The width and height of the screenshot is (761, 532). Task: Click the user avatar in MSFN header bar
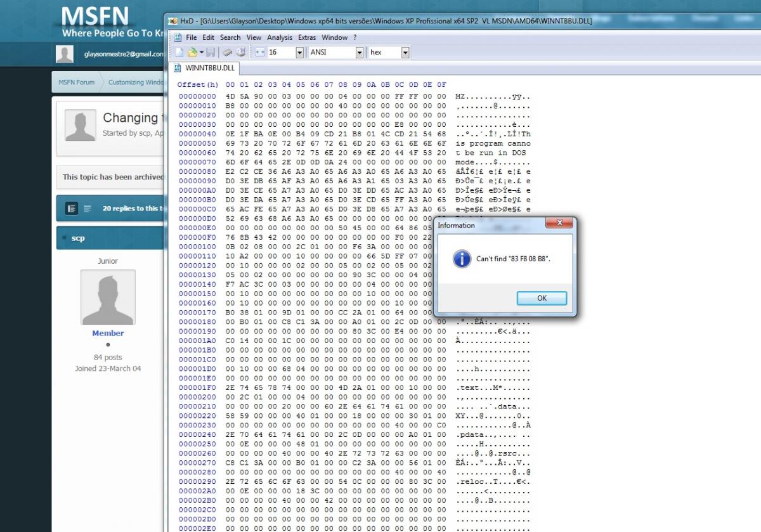(65, 54)
